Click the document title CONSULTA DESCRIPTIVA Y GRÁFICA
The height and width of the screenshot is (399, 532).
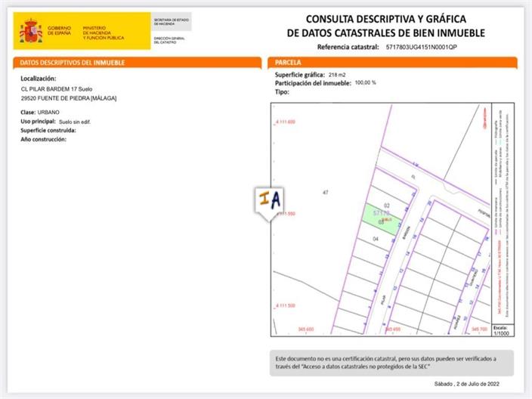tap(385, 19)
